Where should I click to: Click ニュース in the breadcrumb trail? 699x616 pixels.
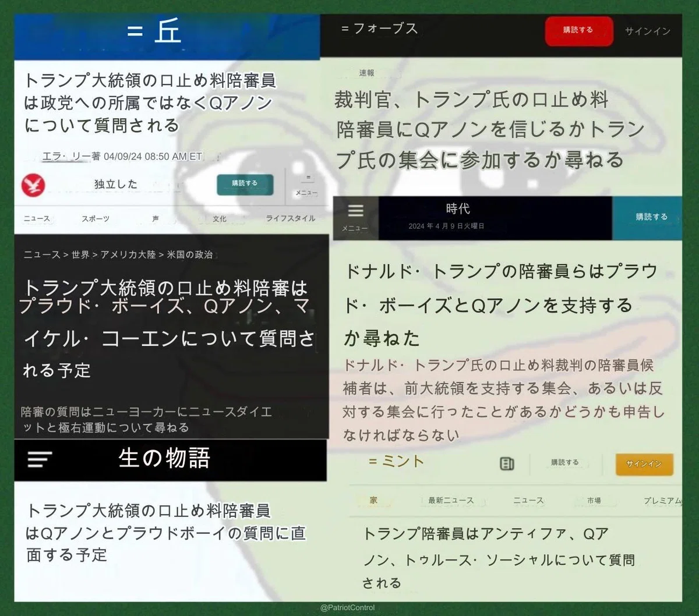click(42, 254)
